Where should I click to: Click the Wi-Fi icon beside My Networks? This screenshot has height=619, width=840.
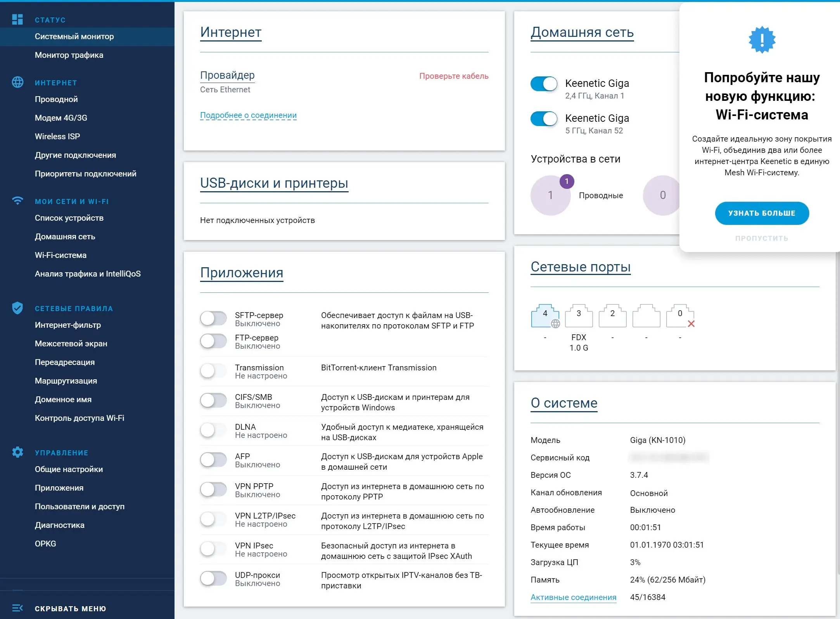(17, 201)
